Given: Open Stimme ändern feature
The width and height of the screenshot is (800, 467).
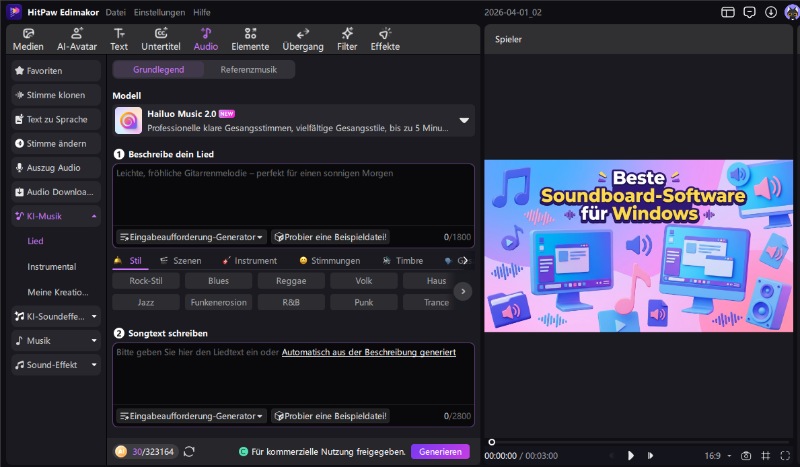Looking at the screenshot, I should 56,143.
